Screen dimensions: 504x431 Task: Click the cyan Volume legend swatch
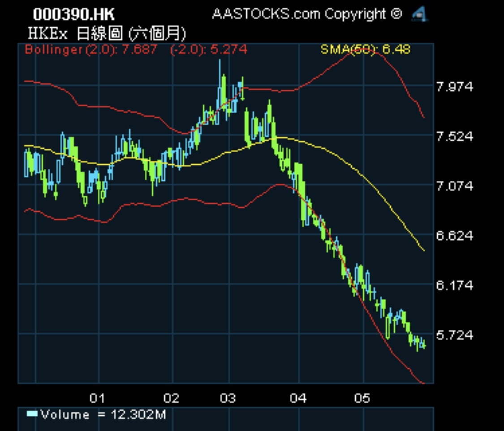[x=32, y=414]
